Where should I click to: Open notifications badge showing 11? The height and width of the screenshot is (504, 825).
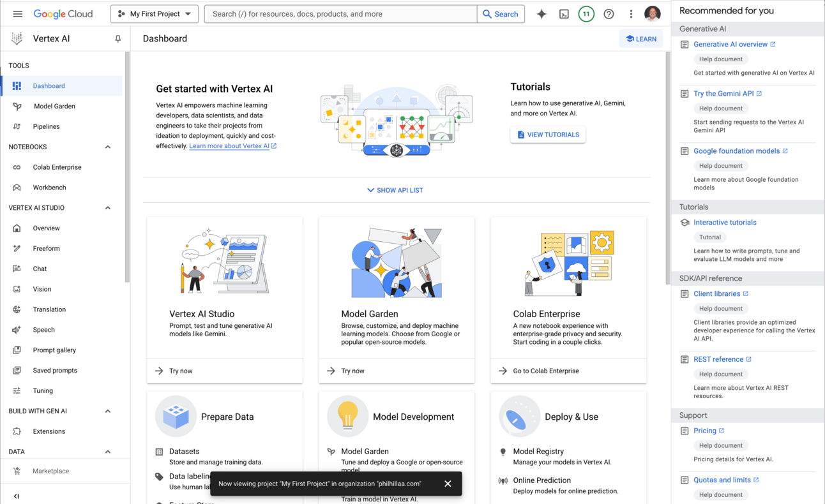click(x=586, y=14)
